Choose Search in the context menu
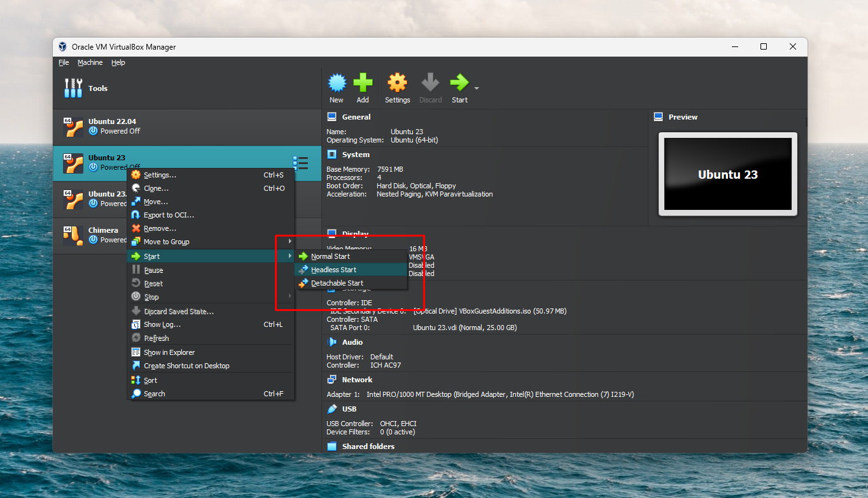The image size is (868, 498). (211, 394)
